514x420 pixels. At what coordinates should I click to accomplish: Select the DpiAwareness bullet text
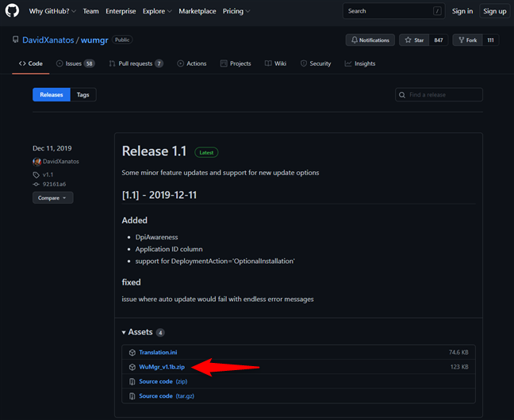pyautogui.click(x=157, y=237)
